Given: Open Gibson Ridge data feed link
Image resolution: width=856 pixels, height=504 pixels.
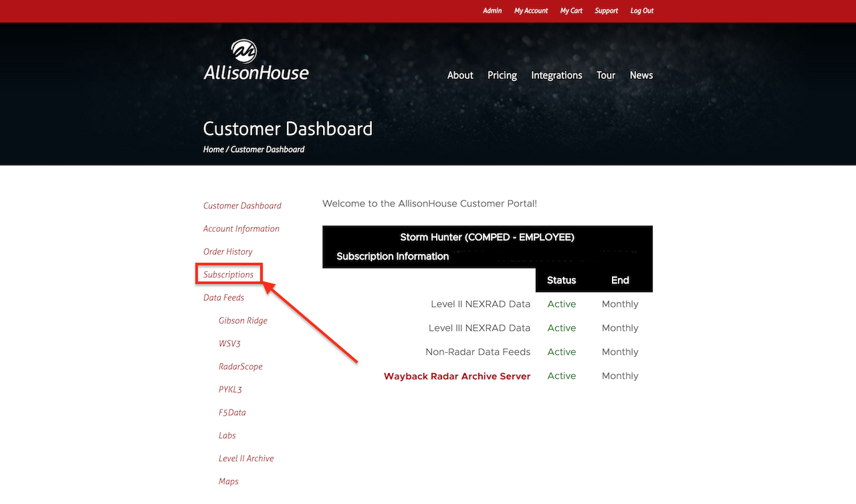Looking at the screenshot, I should pos(243,321).
